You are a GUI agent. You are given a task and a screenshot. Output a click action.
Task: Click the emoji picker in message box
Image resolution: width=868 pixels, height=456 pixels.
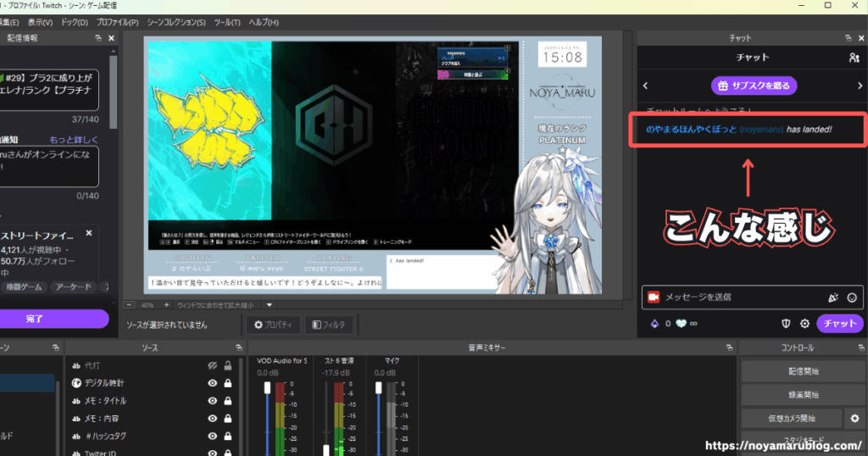tap(852, 298)
